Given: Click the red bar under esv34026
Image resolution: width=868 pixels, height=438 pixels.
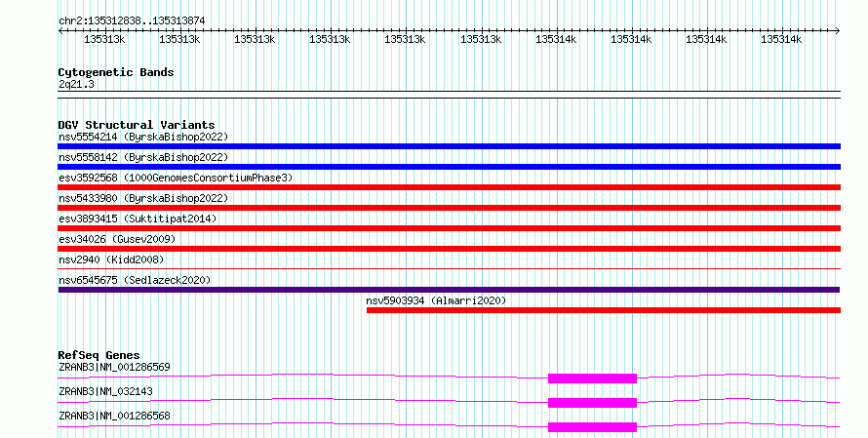Looking at the screenshot, I should [x=449, y=249].
